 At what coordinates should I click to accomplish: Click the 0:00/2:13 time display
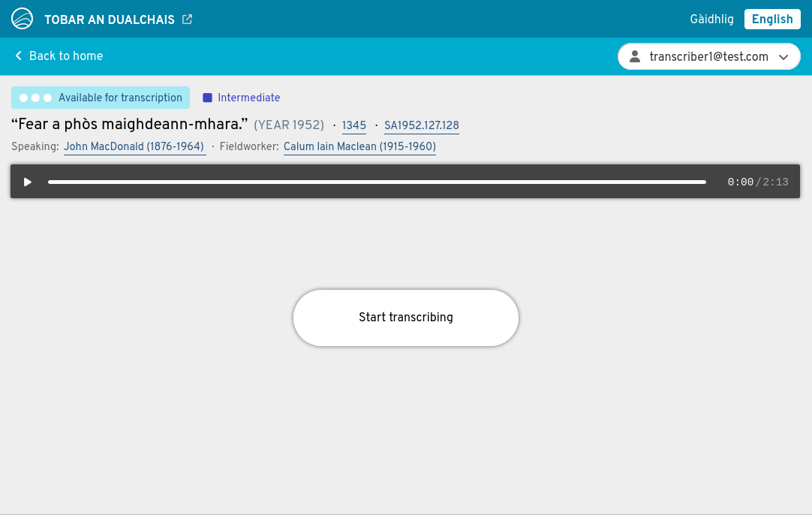(757, 182)
